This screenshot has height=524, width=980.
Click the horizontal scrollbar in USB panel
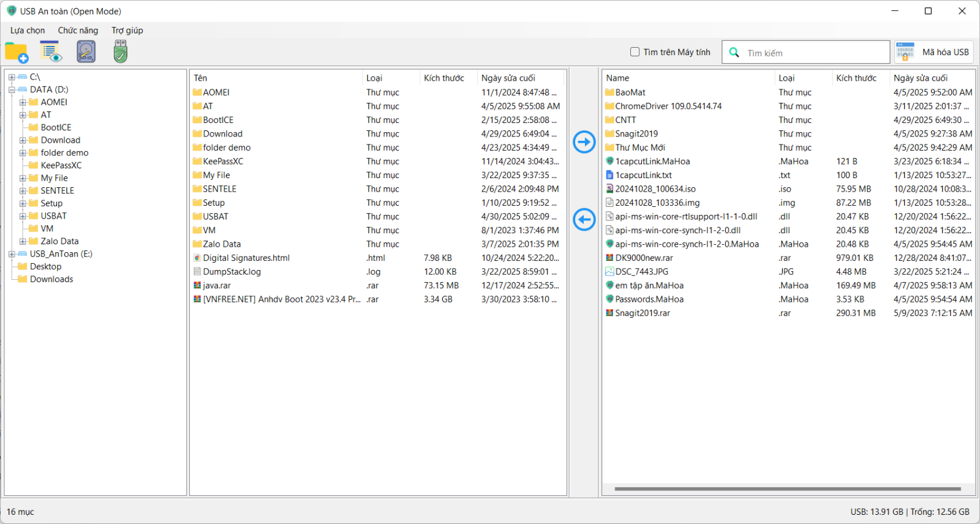pyautogui.click(x=787, y=489)
